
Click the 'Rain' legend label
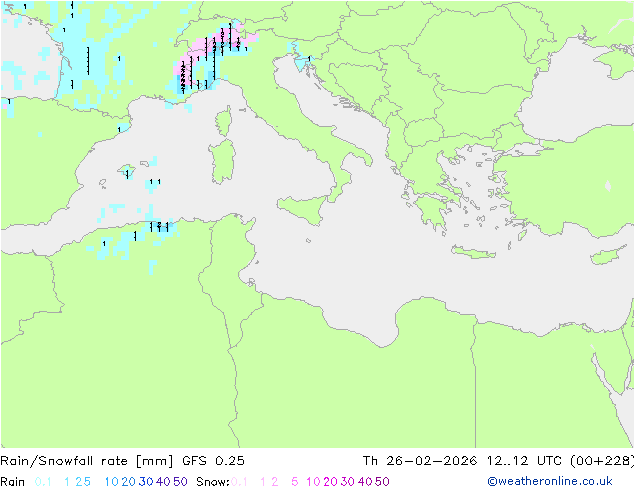point(13,482)
